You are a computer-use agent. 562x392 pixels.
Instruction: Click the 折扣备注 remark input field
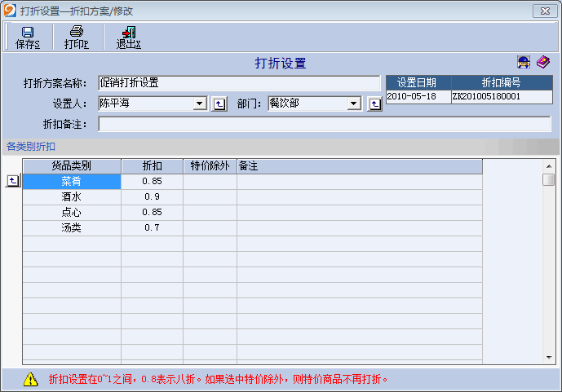[x=324, y=124]
